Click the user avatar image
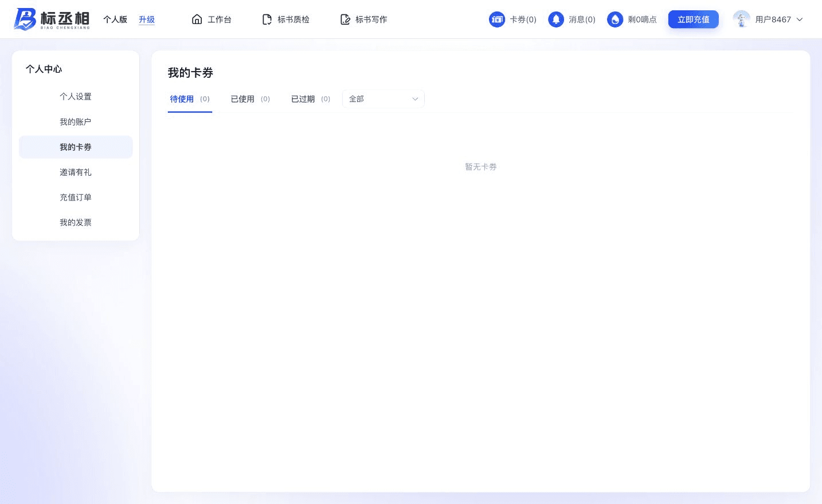The image size is (822, 504). click(741, 19)
